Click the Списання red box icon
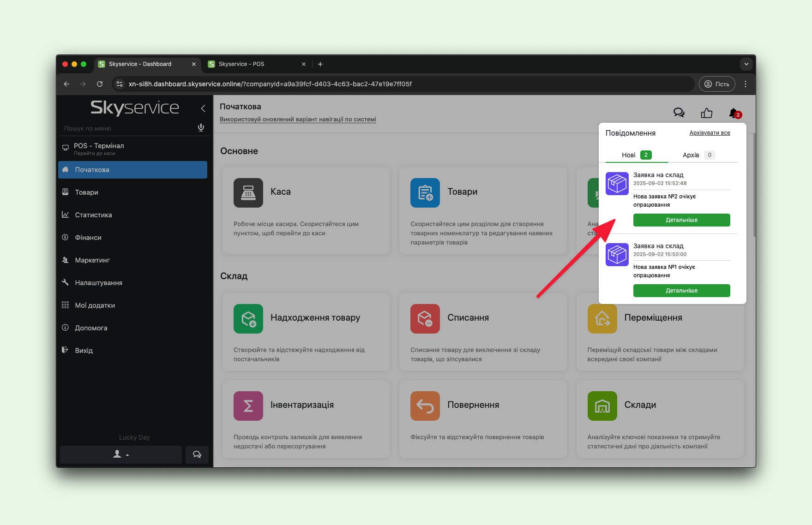The width and height of the screenshot is (812, 525). [x=425, y=318]
